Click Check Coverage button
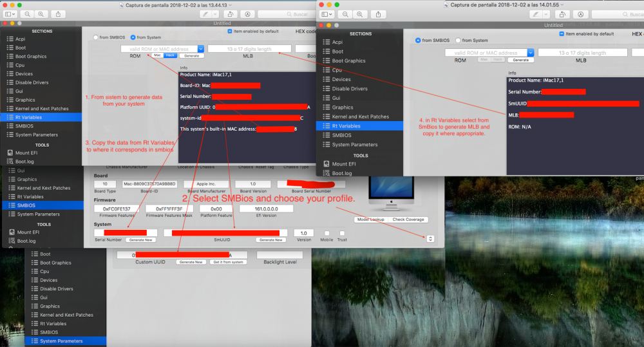This screenshot has width=644, height=347. [x=408, y=220]
